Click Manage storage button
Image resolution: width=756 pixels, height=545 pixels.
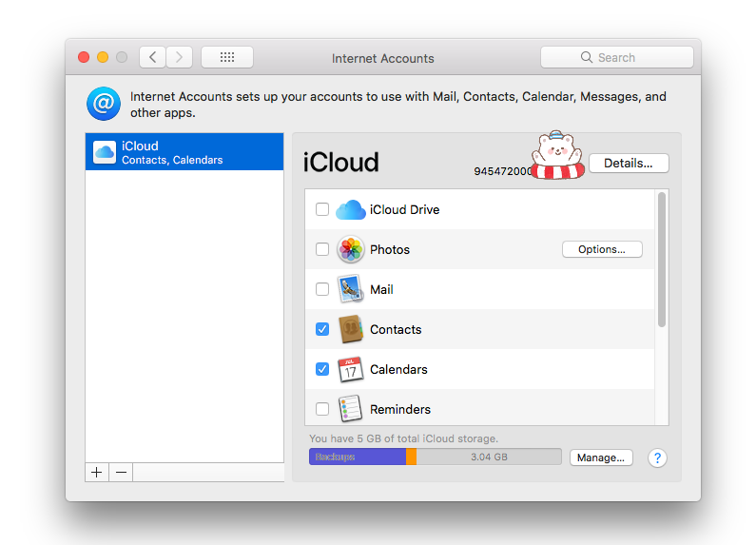click(601, 457)
